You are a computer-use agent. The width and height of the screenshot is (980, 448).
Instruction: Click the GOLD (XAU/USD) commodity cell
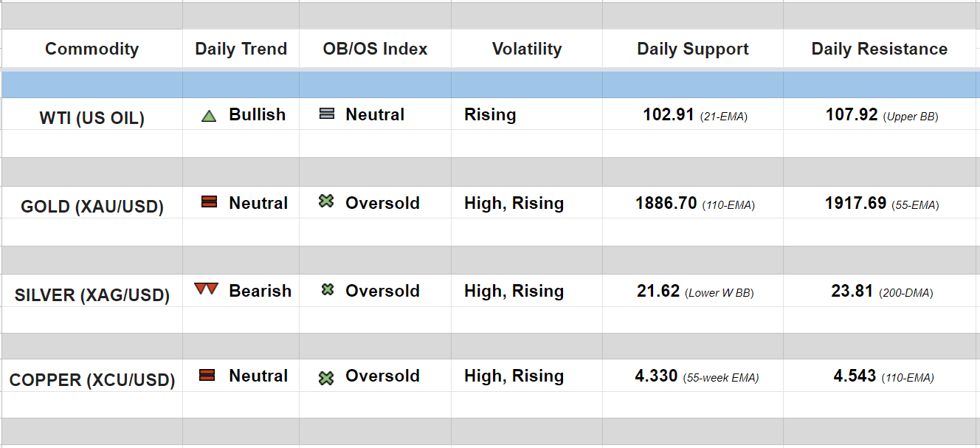[92, 206]
